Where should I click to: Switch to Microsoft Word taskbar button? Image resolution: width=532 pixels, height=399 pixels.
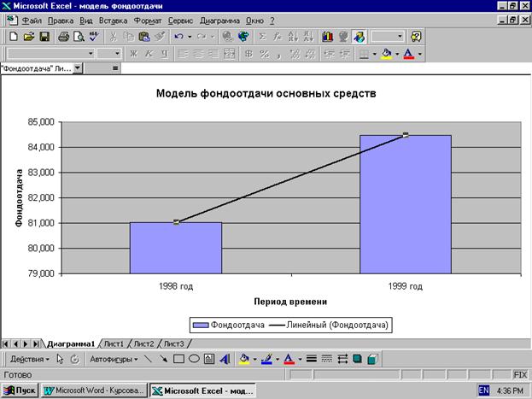[x=94, y=390]
